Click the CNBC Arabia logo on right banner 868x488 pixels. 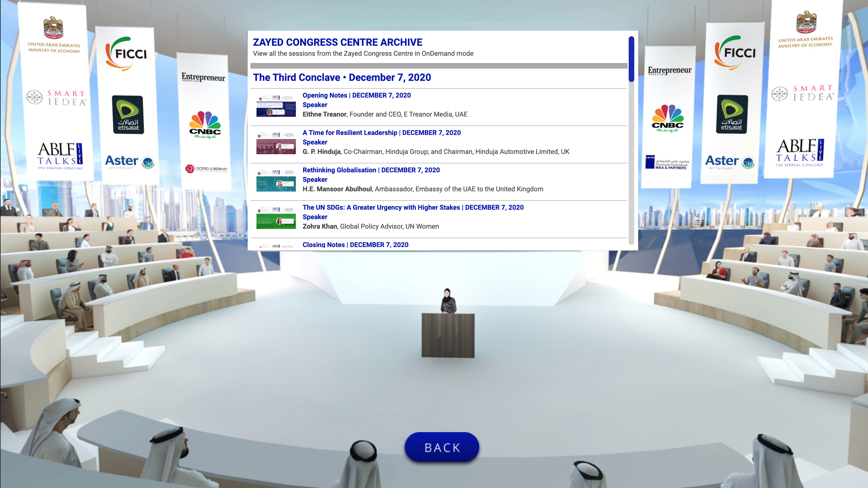click(x=667, y=118)
